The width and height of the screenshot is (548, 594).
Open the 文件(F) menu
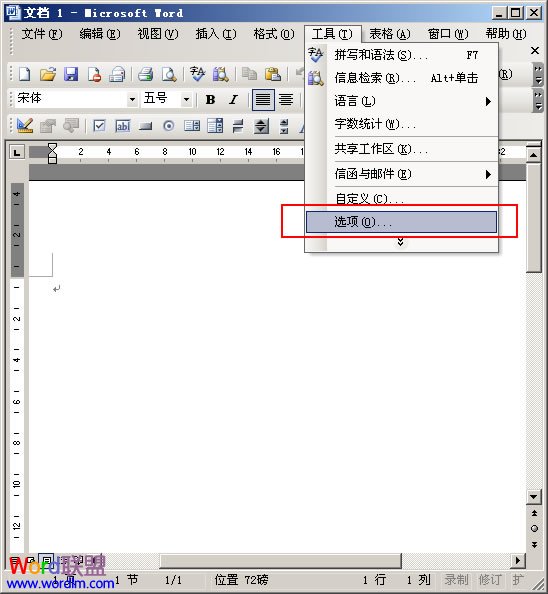(x=42, y=34)
